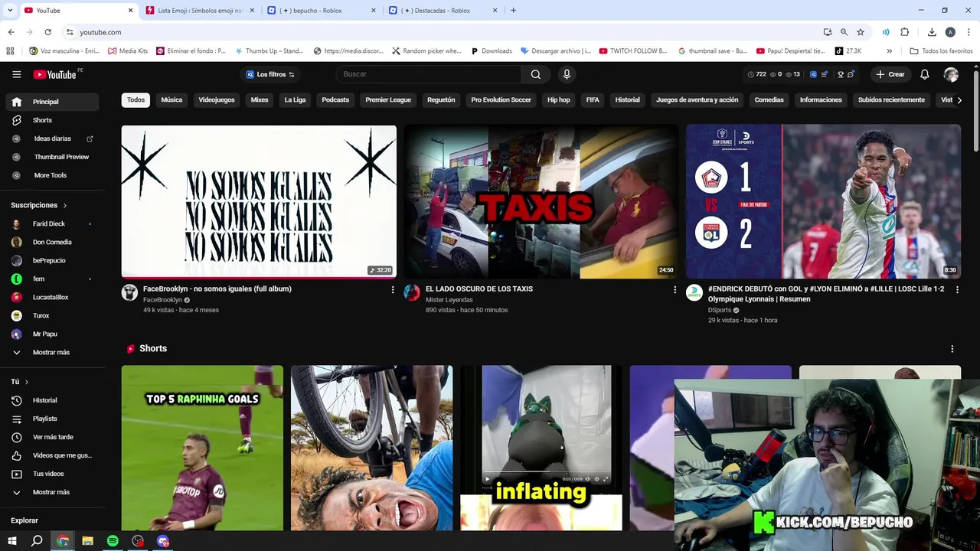
Task: Play the Lille vs Lyon match thumbnail
Action: click(x=823, y=201)
